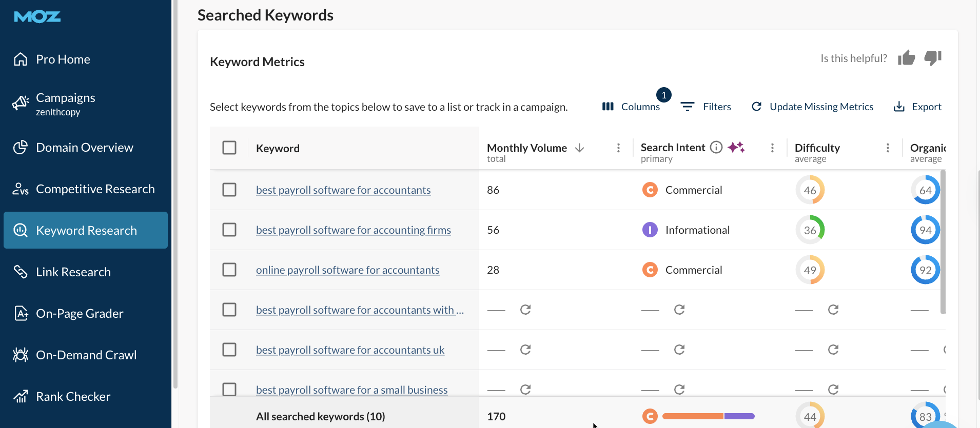Open 'best payroll software for accounting firms' link
This screenshot has width=980, height=428.
pyautogui.click(x=354, y=230)
